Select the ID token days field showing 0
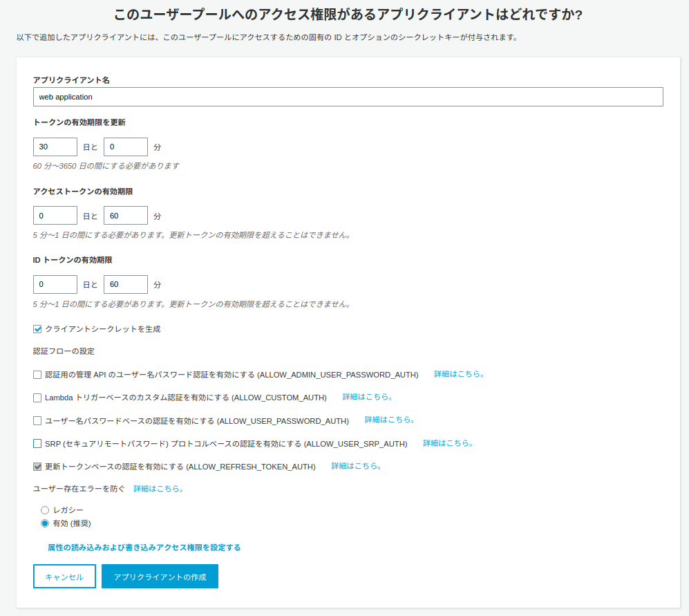This screenshot has height=616, width=689. [55, 284]
